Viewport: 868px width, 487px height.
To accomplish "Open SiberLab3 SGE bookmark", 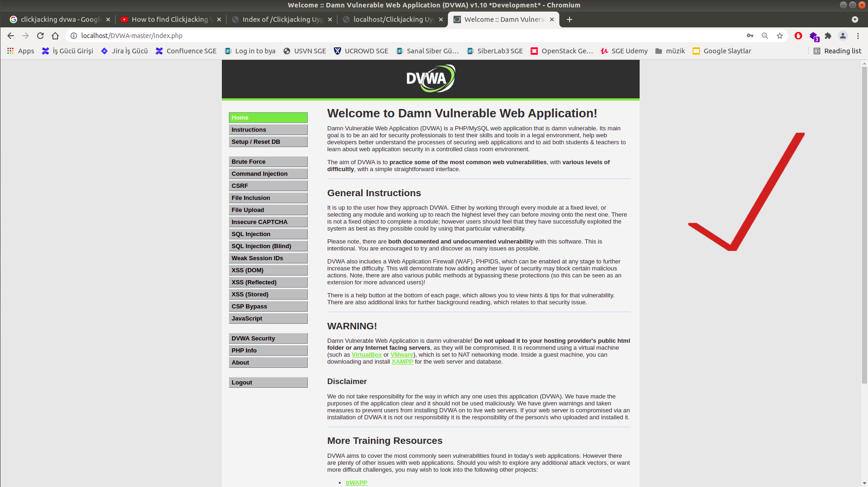I will 494,51.
